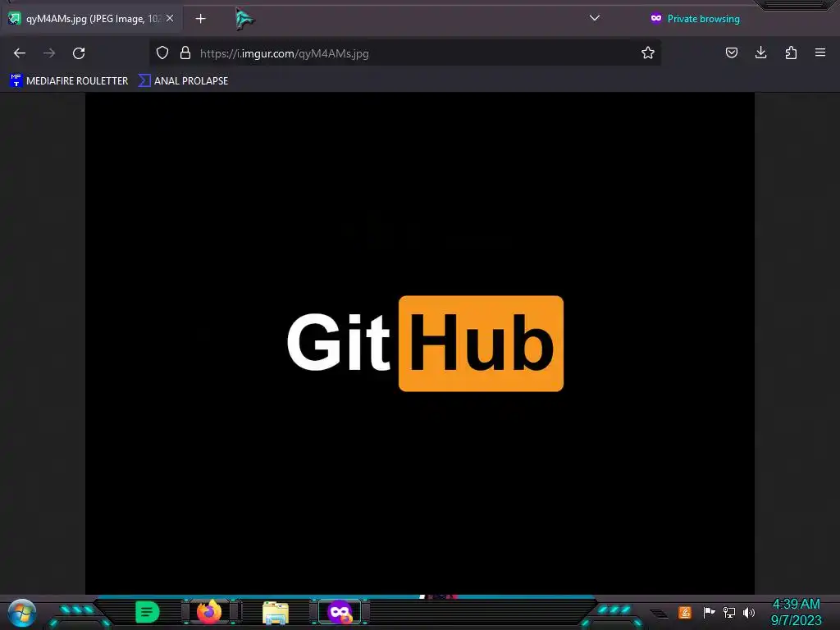Go back with the back arrow
Screen dimensions: 840x630
[20, 53]
